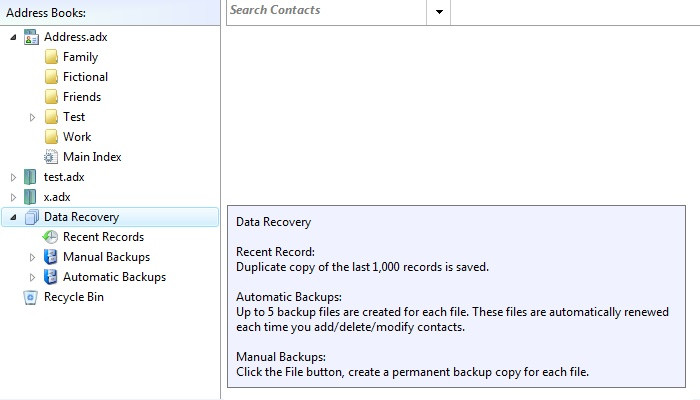700x400 pixels.
Task: Select the Automatic Backups disk icon
Action: (x=50, y=277)
